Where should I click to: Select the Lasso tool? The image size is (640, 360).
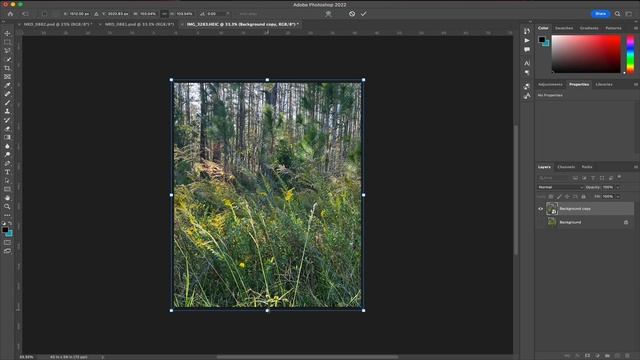coord(7,51)
